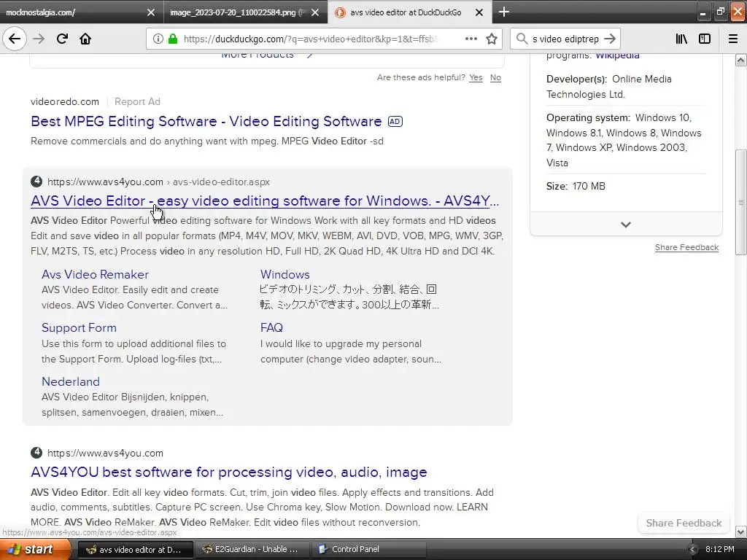Open the browser home page
747x560 pixels.
coord(85,39)
